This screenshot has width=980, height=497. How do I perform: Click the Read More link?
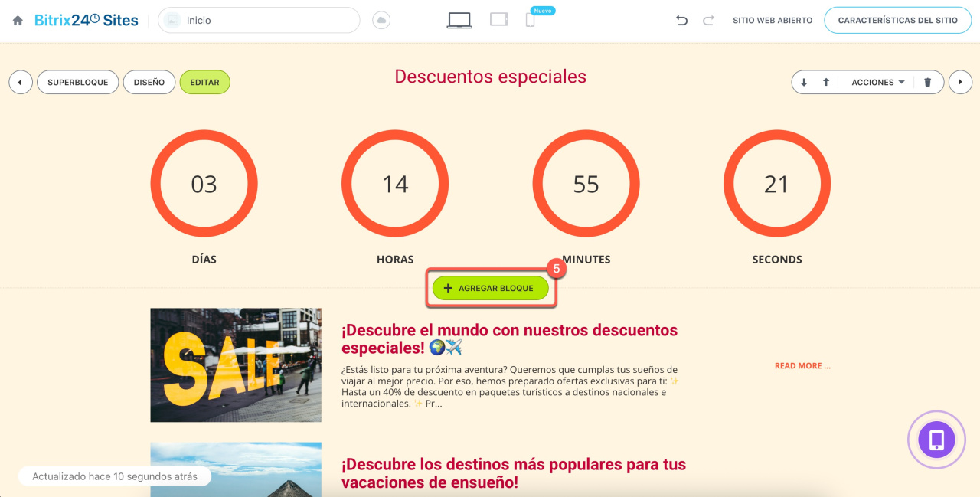click(x=802, y=365)
